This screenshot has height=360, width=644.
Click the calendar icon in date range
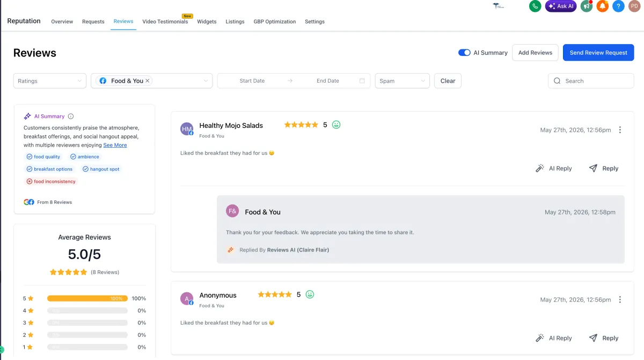[x=362, y=81]
